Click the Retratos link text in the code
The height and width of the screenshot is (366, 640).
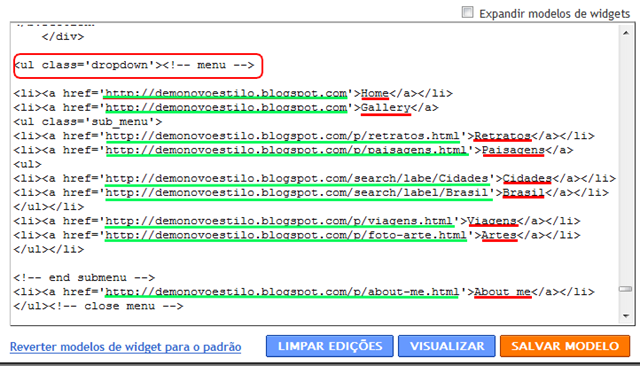[x=502, y=136]
